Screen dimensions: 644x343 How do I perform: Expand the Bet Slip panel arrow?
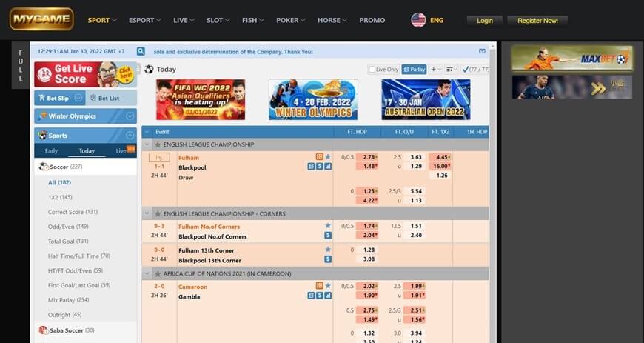pos(78,98)
